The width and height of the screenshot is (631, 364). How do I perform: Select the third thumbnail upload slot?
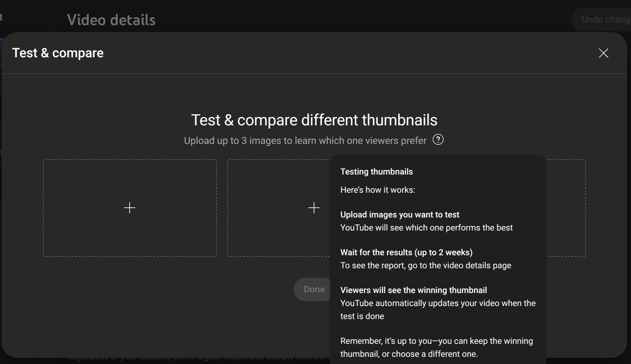(x=566, y=208)
